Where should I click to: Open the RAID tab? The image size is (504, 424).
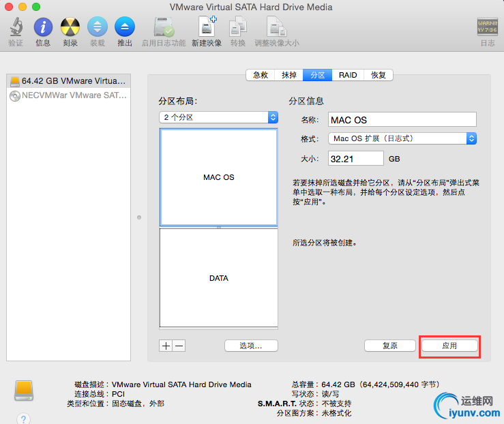tap(348, 75)
